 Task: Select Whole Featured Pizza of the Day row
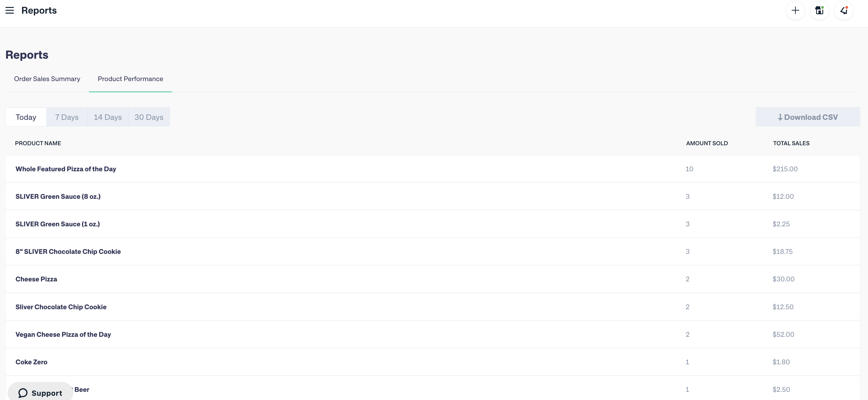pos(433,169)
